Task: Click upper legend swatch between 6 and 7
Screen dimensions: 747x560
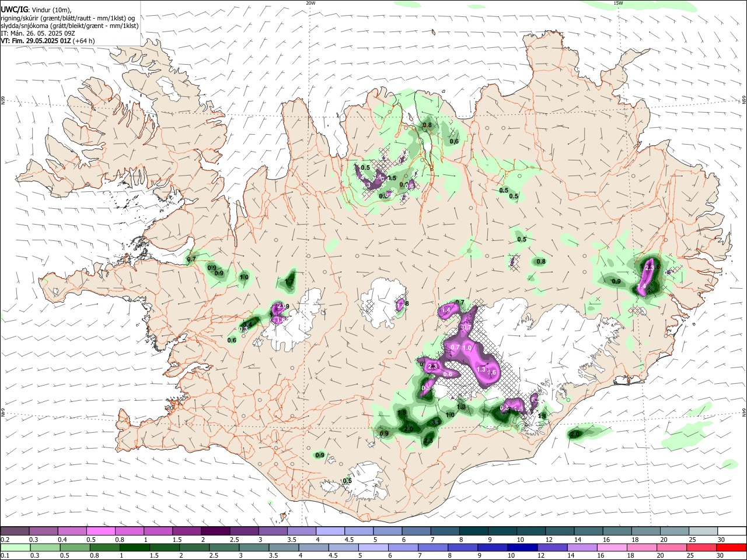Action: 416,531
